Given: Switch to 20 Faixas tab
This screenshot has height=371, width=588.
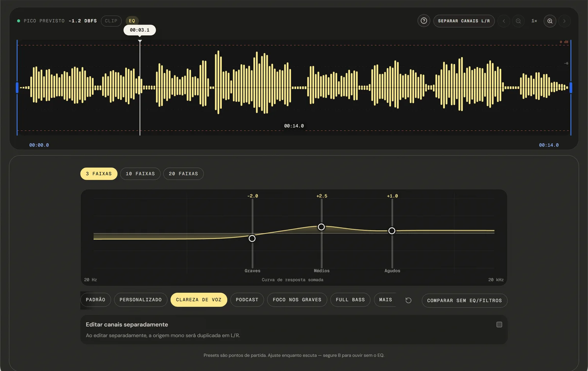Looking at the screenshot, I should click(x=183, y=174).
